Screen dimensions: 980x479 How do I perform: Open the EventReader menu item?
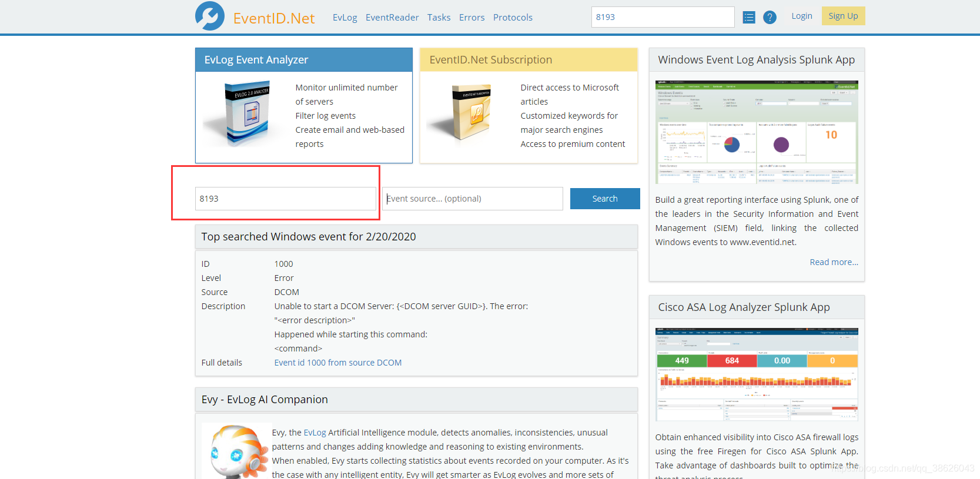(392, 18)
